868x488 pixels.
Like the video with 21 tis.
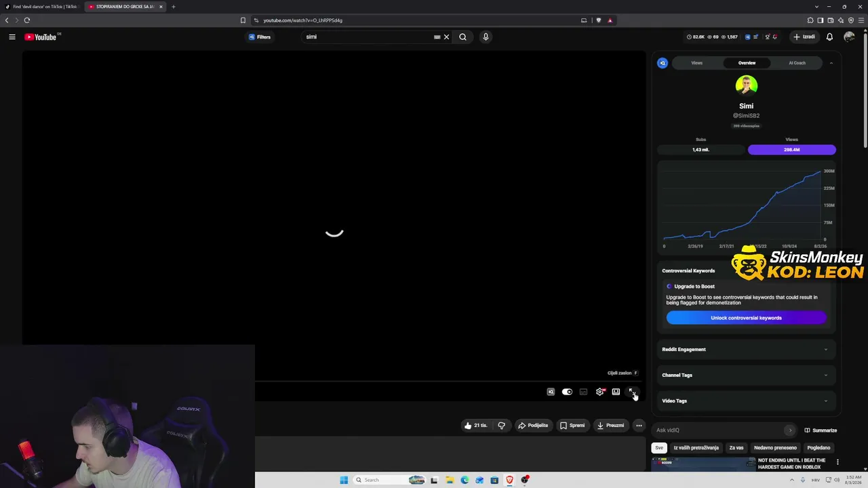point(475,426)
